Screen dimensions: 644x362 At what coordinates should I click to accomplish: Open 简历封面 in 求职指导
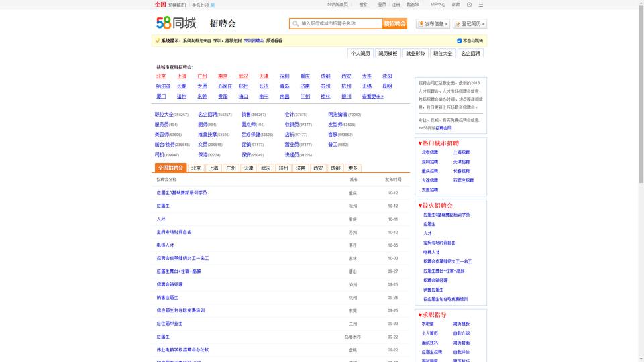tap(462, 343)
